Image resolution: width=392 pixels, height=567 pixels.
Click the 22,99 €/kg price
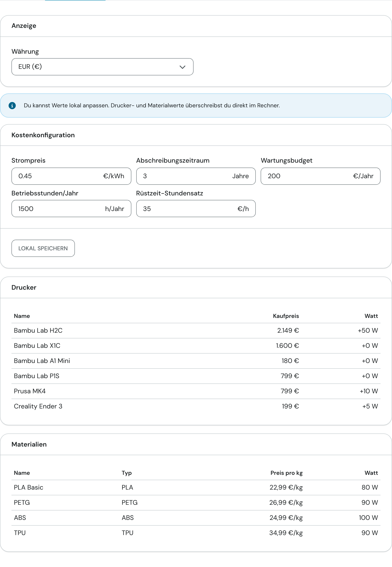click(x=286, y=488)
